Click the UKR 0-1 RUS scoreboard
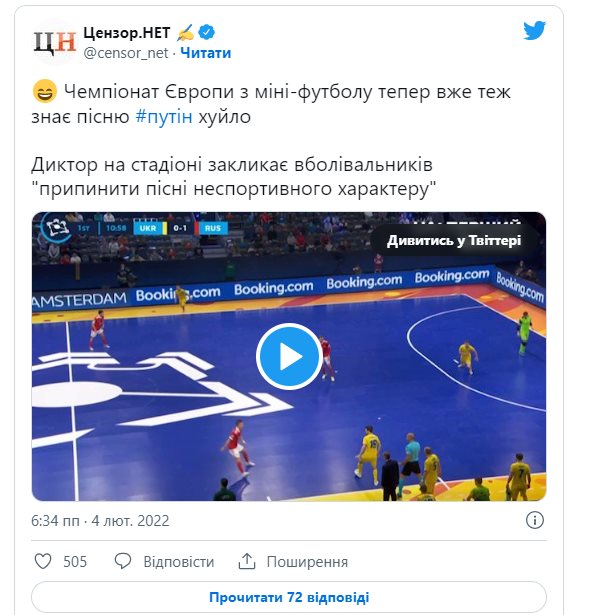Image resolution: width=591 pixels, height=615 pixels. (x=180, y=228)
